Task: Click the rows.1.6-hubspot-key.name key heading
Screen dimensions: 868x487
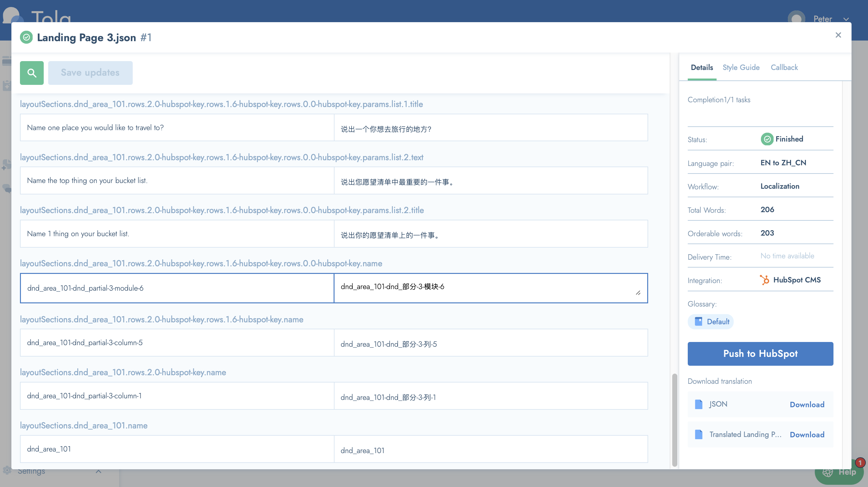Action: (162, 319)
